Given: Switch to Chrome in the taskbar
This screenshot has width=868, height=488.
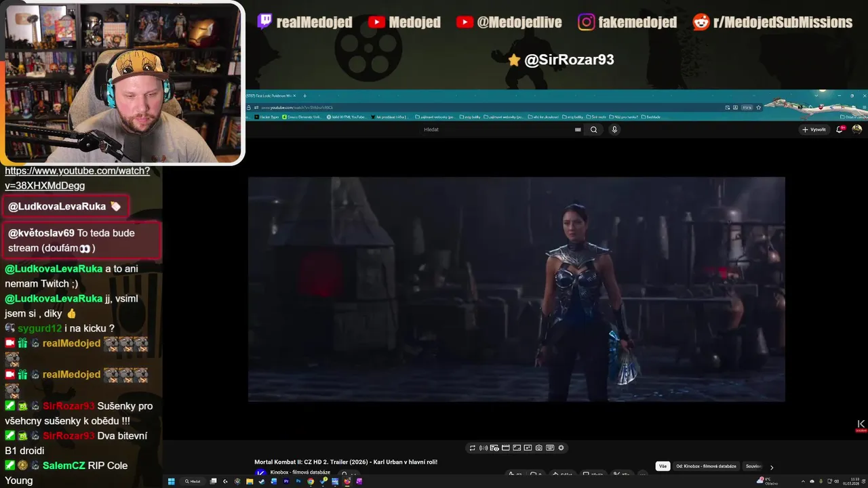Looking at the screenshot, I should tap(311, 481).
